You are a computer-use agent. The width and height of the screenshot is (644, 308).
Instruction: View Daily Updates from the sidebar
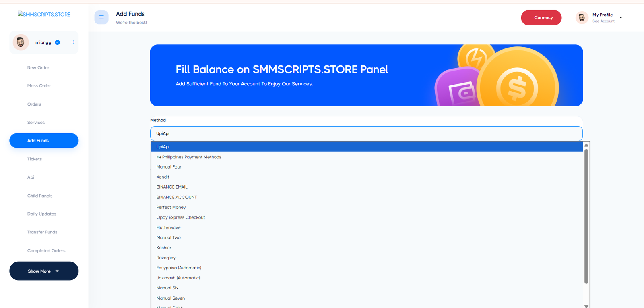[x=42, y=214]
